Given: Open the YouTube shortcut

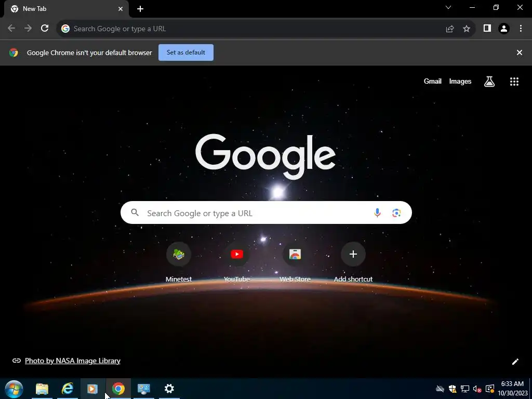Looking at the screenshot, I should [x=237, y=262].
